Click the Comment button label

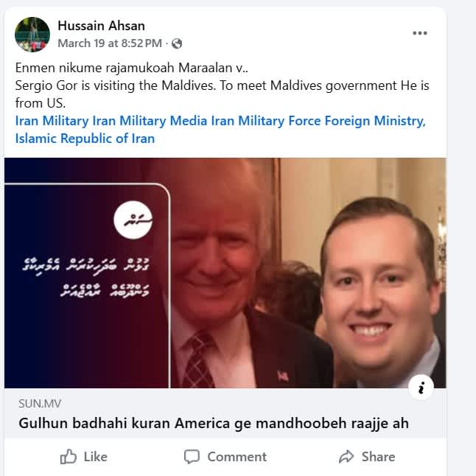[237, 457]
